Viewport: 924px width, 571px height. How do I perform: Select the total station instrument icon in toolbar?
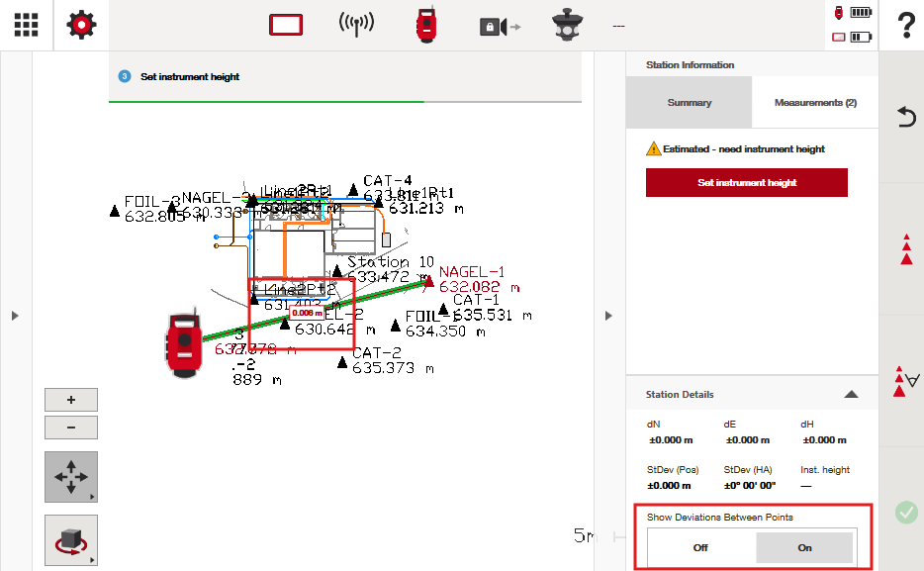(x=426, y=26)
